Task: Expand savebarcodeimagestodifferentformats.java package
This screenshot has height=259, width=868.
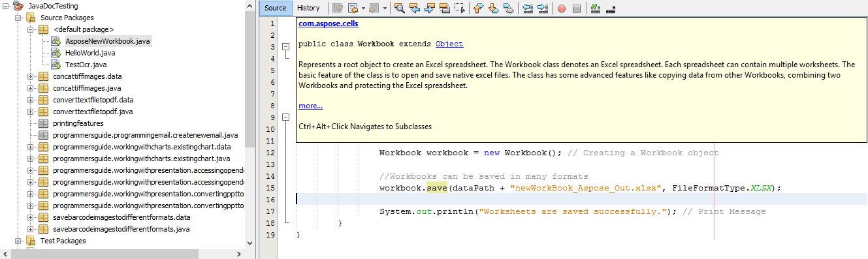Action: coord(31,229)
